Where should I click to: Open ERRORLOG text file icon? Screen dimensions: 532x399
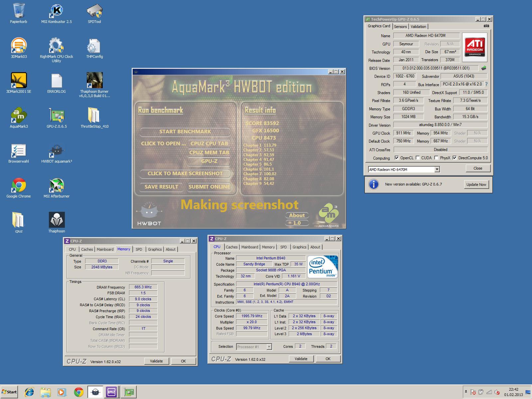(57, 83)
